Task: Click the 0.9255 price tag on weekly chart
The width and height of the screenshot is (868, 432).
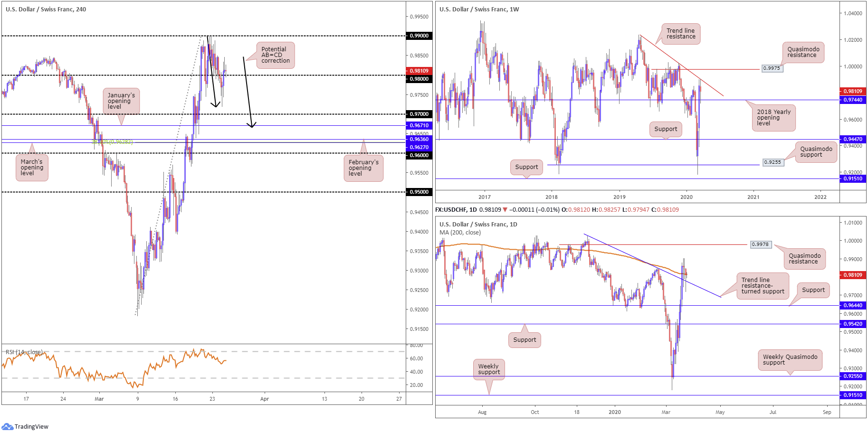Action: [x=772, y=162]
